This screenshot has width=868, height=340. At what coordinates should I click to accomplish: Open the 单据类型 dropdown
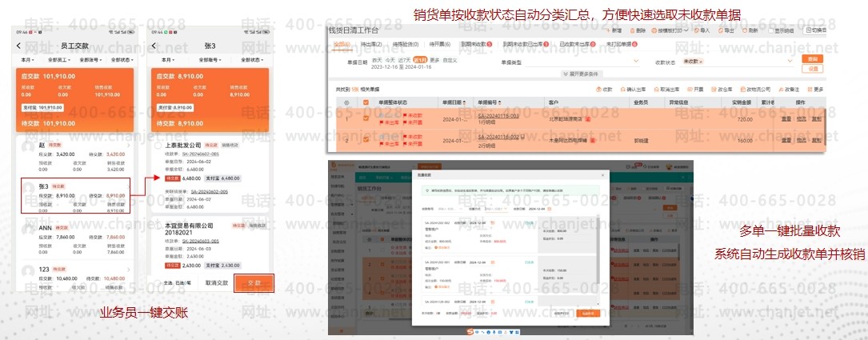(576, 61)
